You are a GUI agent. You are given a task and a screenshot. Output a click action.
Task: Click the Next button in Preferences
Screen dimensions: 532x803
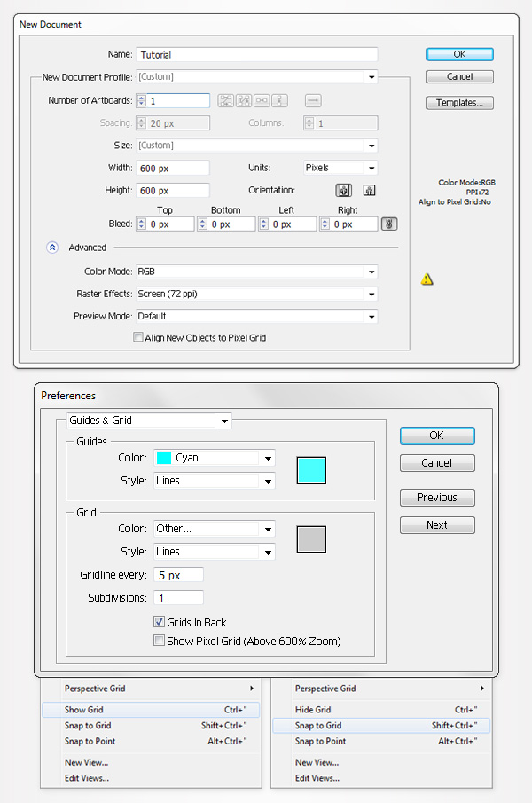pyautogui.click(x=437, y=525)
